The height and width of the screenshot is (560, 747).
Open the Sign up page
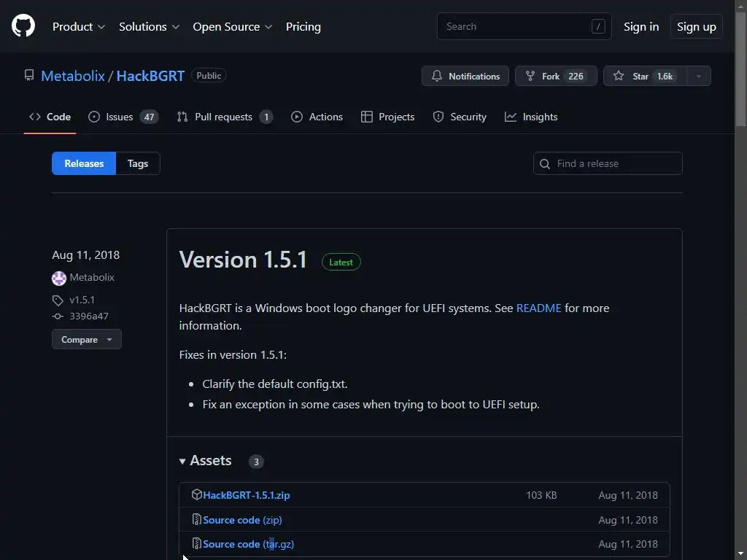click(696, 27)
